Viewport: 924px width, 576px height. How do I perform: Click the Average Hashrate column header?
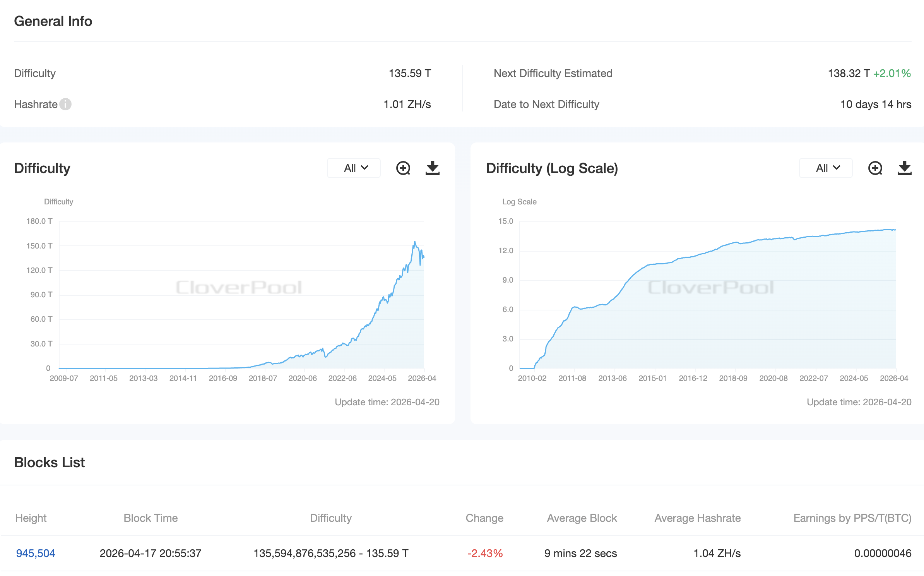[697, 518]
